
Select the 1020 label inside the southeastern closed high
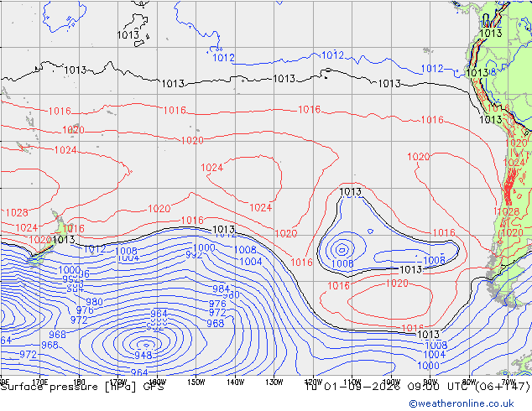(397, 283)
